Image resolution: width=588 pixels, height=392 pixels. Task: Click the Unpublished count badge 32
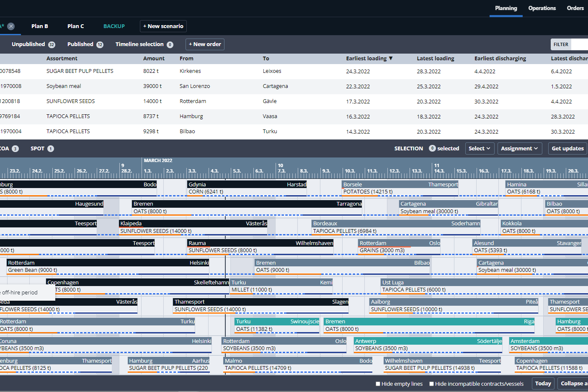[x=52, y=45]
